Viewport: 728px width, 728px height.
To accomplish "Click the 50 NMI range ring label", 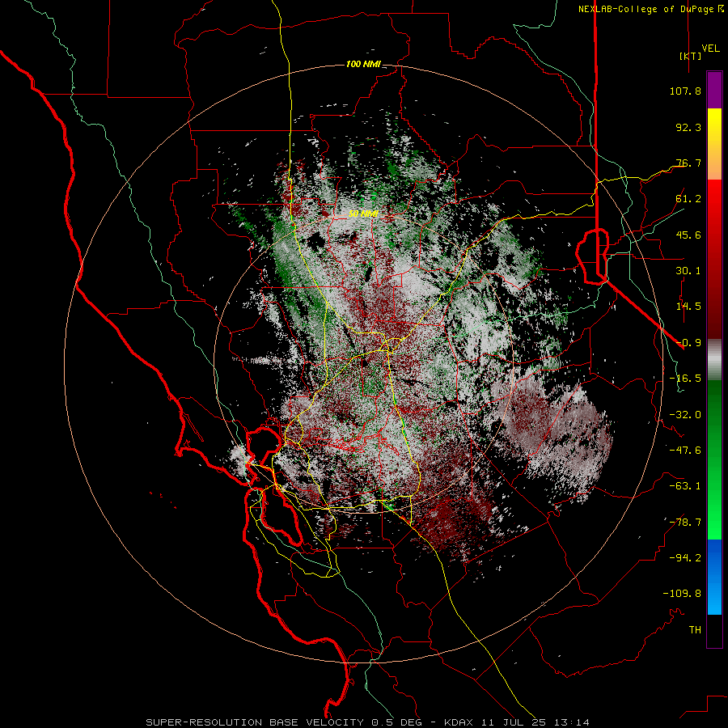I will pos(363,214).
